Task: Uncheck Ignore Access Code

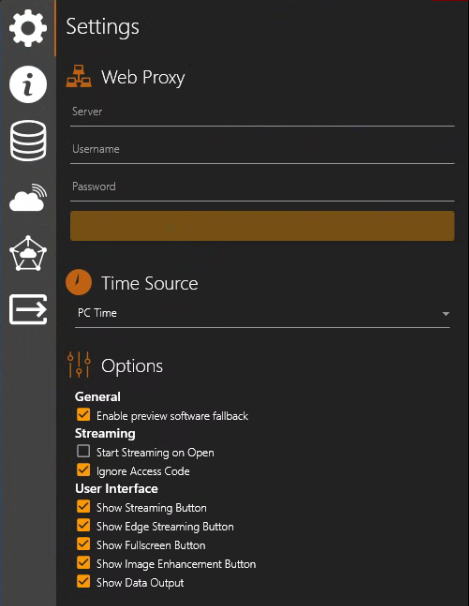Action: tap(83, 470)
